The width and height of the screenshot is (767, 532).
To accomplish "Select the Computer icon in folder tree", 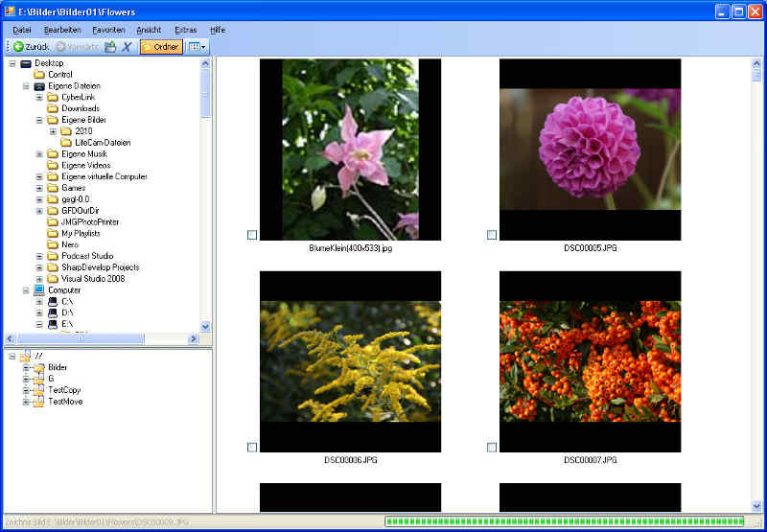I will coord(39,289).
